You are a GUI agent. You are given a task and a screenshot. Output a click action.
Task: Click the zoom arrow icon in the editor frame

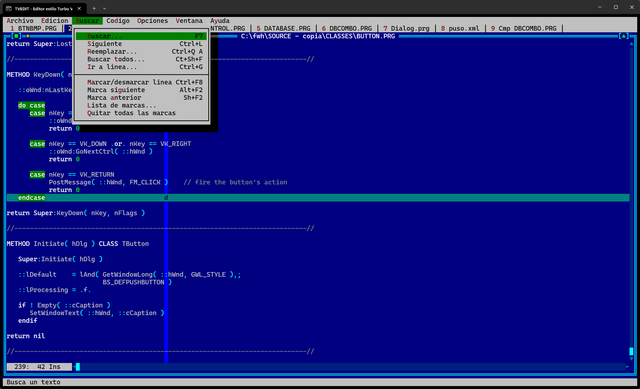pyautogui.click(x=623, y=36)
